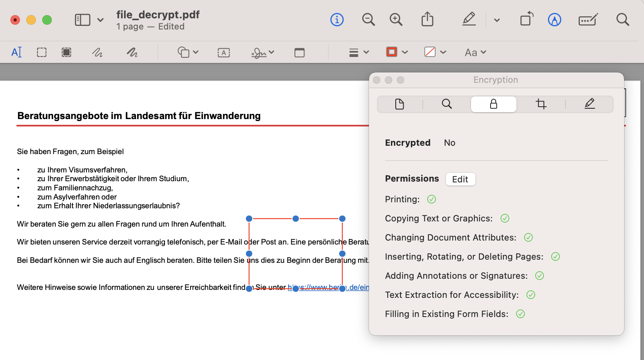Zoom in on the document
Image resolution: width=644 pixels, height=360 pixels.
pos(396,20)
